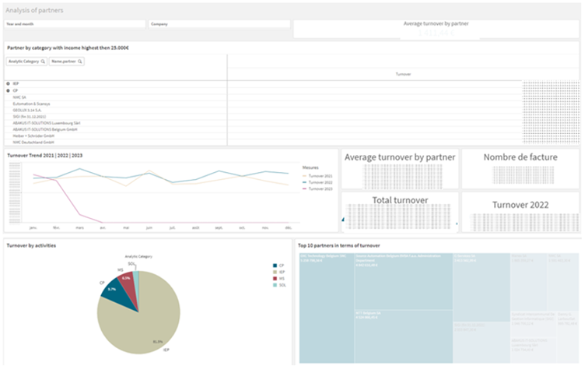The width and height of the screenshot is (588, 366).
Task: Expand the CP row in pivot table
Action: tap(8, 90)
